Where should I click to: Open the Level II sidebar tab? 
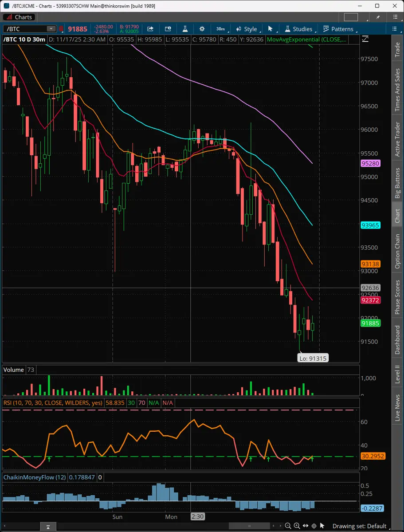coord(397,374)
